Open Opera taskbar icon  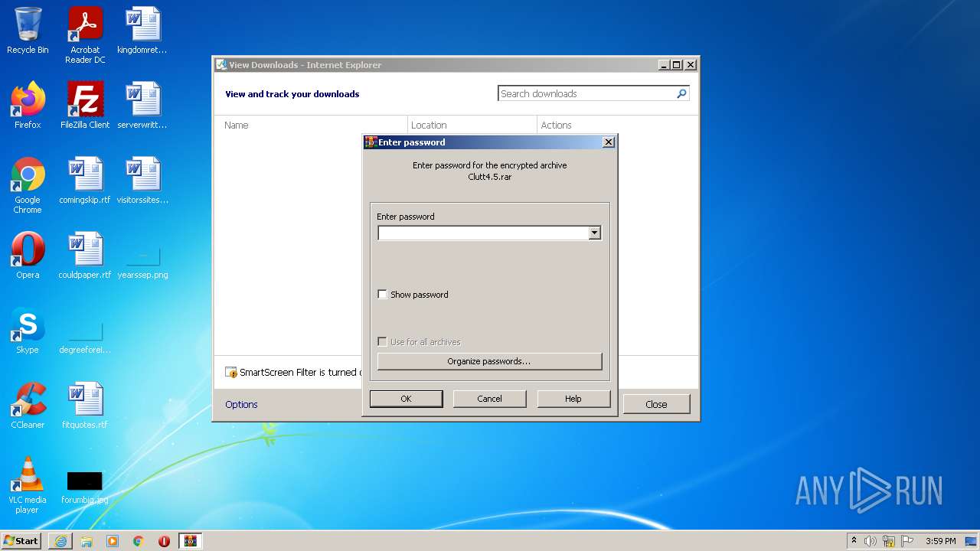pyautogui.click(x=164, y=541)
